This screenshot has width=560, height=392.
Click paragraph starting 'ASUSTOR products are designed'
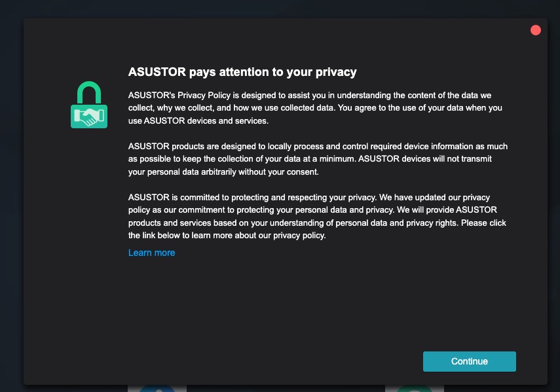tap(318, 159)
